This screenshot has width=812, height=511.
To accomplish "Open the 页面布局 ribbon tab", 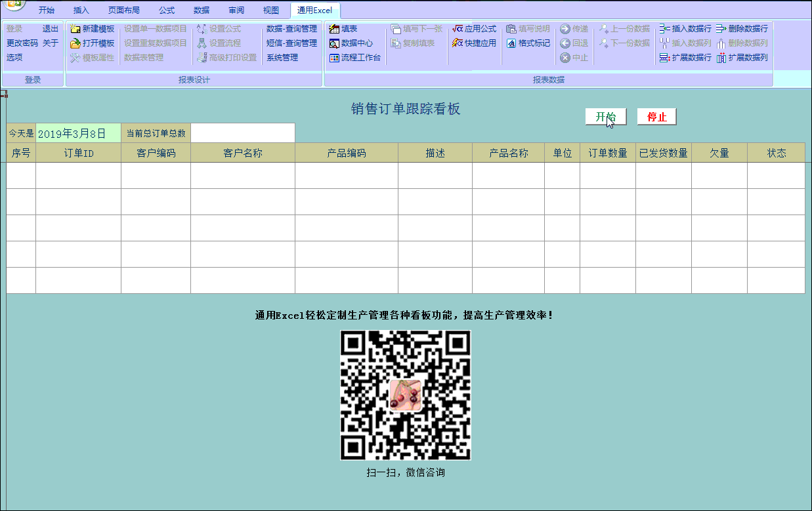I will click(124, 10).
